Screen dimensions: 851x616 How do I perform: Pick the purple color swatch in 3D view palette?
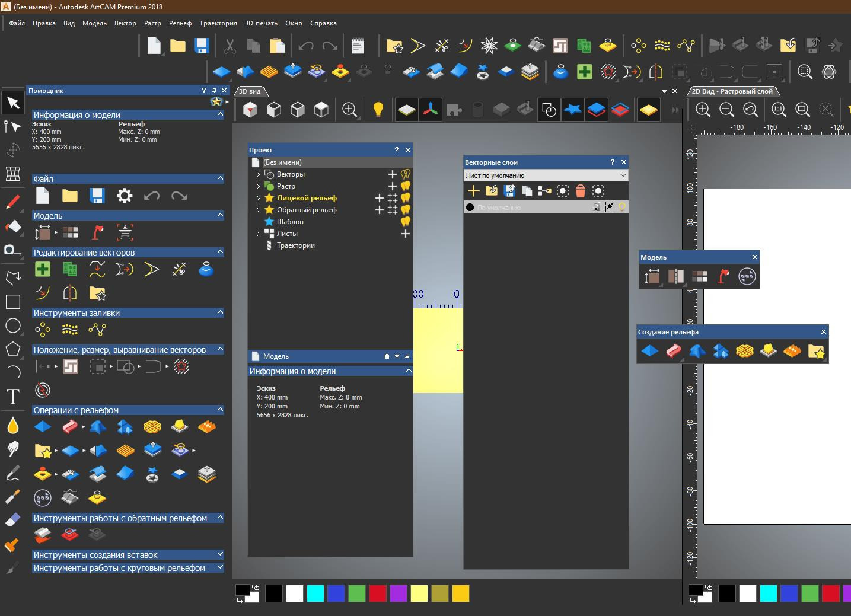pyautogui.click(x=398, y=593)
